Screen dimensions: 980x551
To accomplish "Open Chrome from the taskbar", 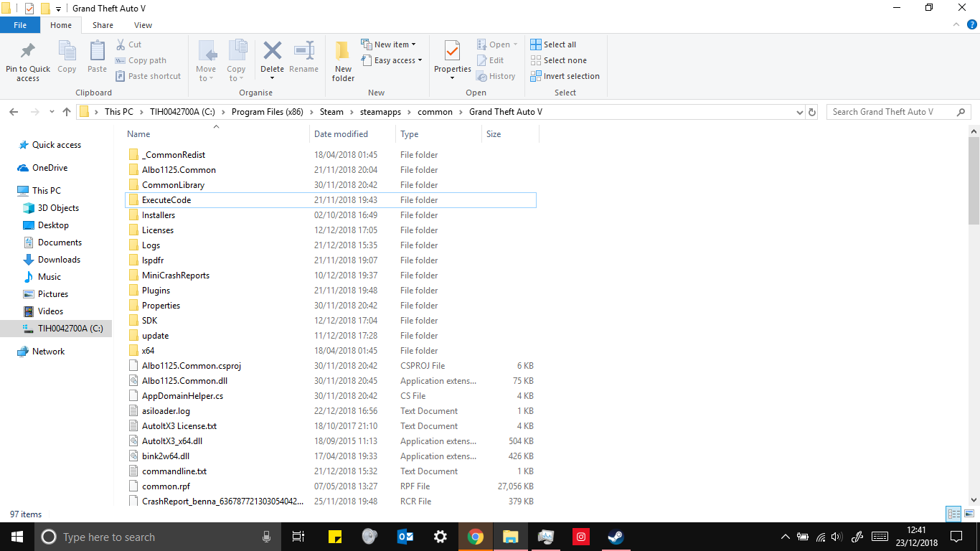I will pos(475,537).
